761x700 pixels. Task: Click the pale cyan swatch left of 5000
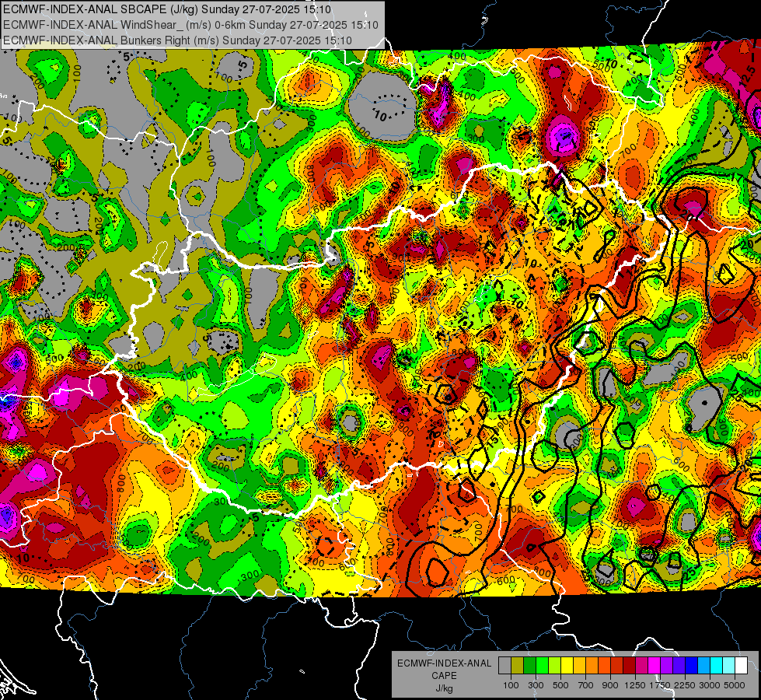pyautogui.click(x=729, y=666)
